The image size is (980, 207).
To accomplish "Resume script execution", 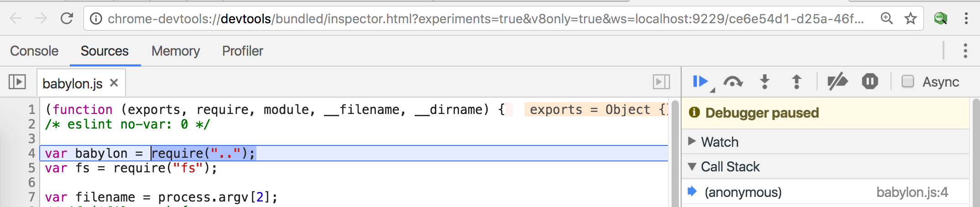I will pyautogui.click(x=701, y=82).
